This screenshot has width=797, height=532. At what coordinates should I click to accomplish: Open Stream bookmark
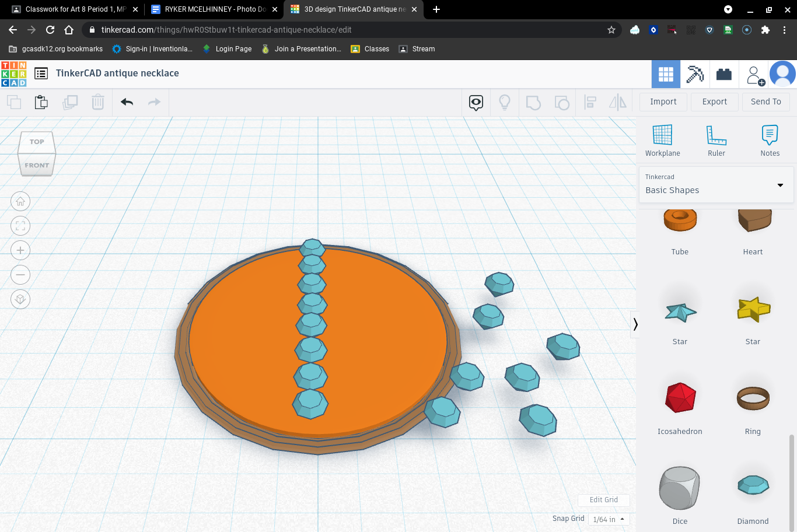click(417, 49)
